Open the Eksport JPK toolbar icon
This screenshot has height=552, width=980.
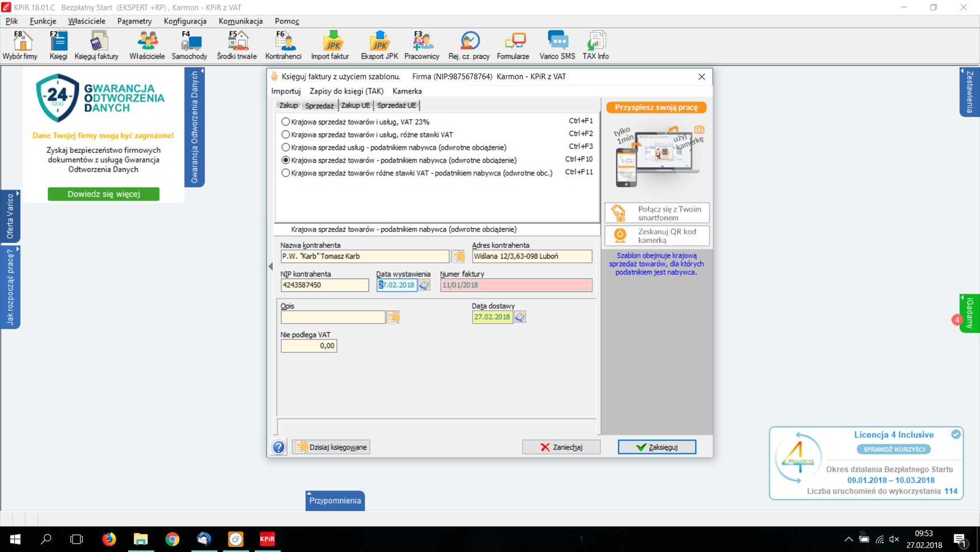(x=379, y=46)
